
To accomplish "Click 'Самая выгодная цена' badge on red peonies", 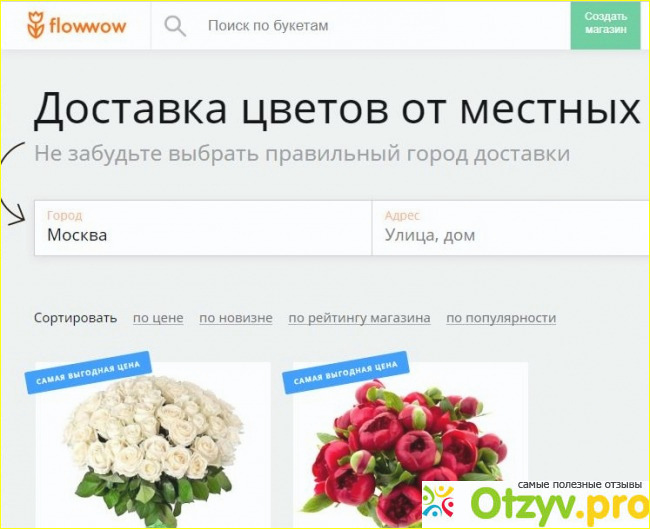I will tap(346, 372).
